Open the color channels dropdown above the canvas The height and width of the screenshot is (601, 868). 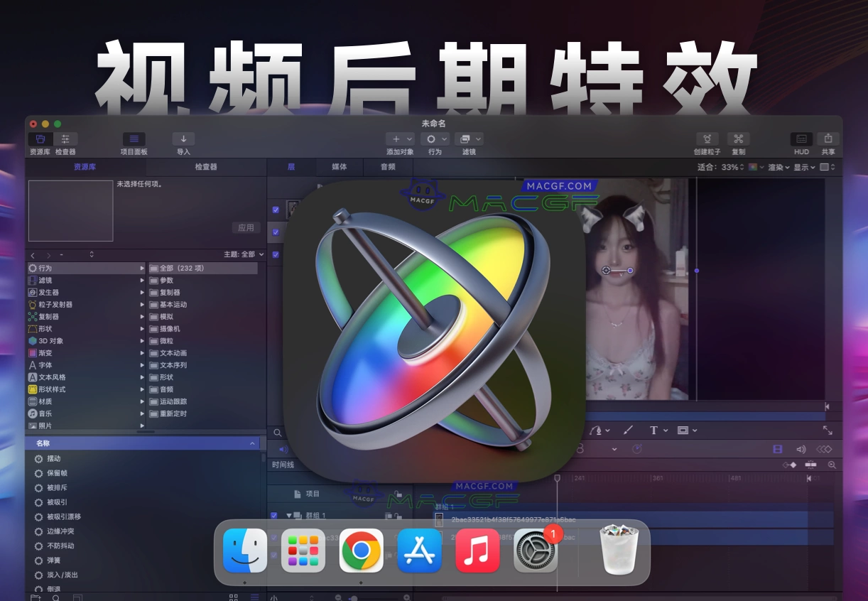pos(756,168)
